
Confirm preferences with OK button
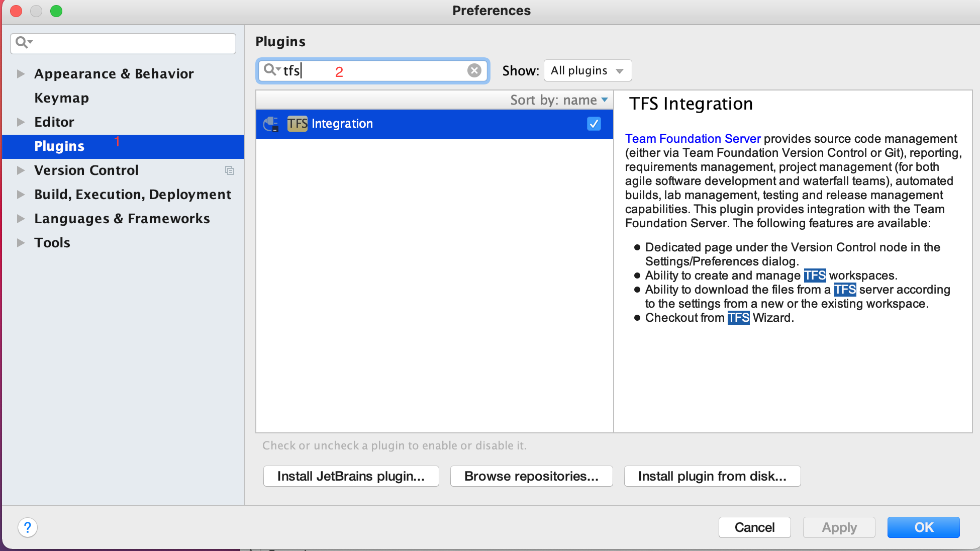(x=923, y=527)
